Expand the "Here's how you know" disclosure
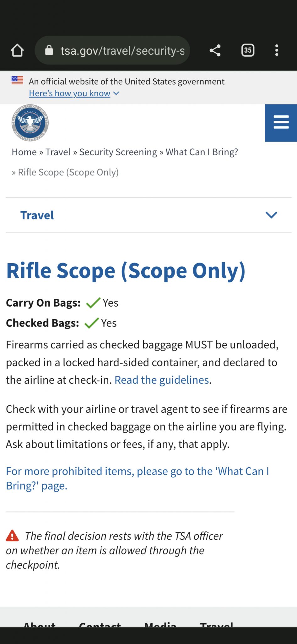The image size is (297, 644). (x=74, y=93)
